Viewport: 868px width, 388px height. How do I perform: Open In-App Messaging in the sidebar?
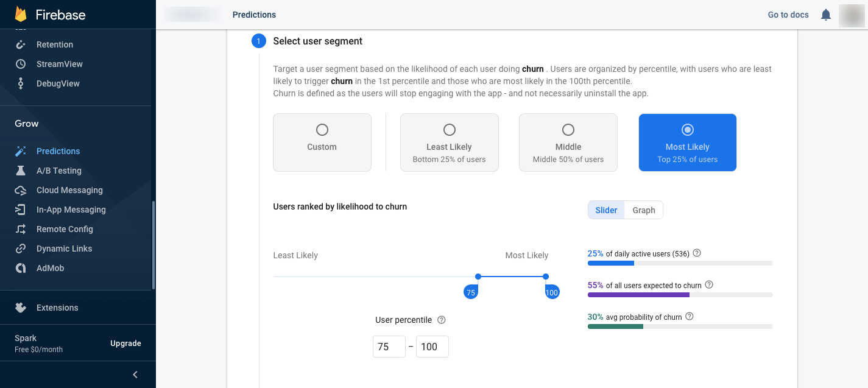[71, 210]
